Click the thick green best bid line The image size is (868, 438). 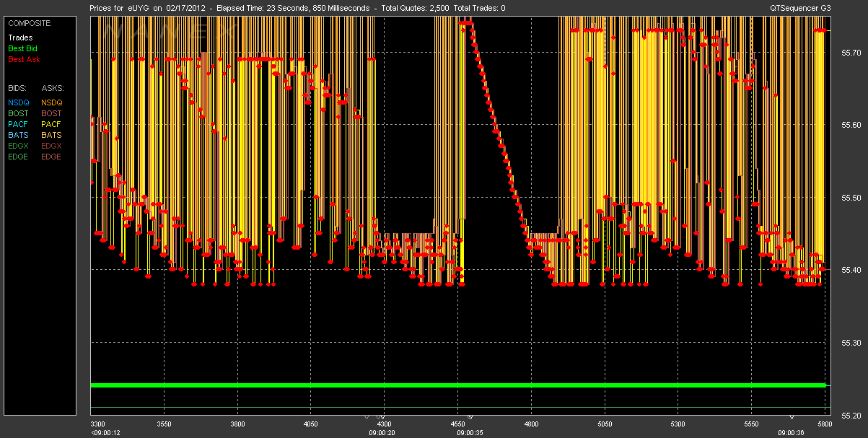coord(457,385)
